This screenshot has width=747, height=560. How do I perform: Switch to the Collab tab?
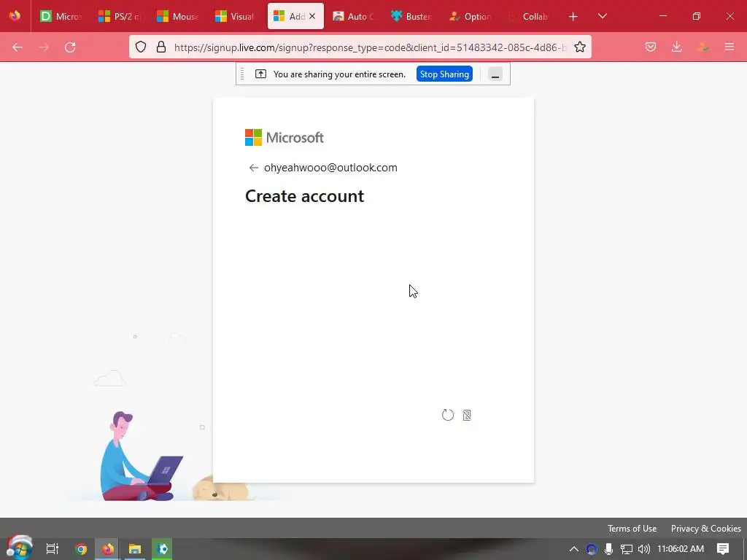pos(528,16)
